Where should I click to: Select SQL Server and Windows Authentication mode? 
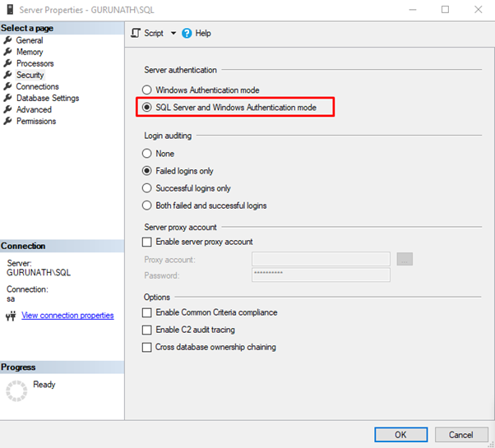pyautogui.click(x=229, y=107)
